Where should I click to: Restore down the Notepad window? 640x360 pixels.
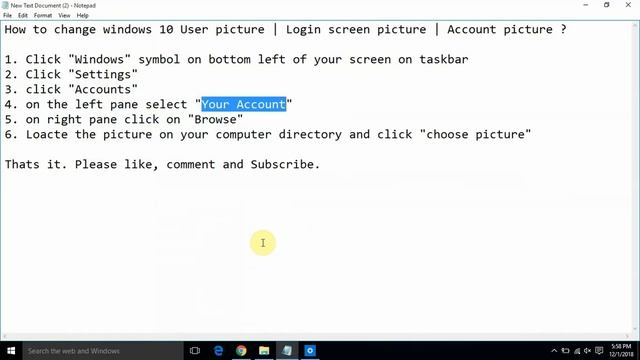click(607, 5)
